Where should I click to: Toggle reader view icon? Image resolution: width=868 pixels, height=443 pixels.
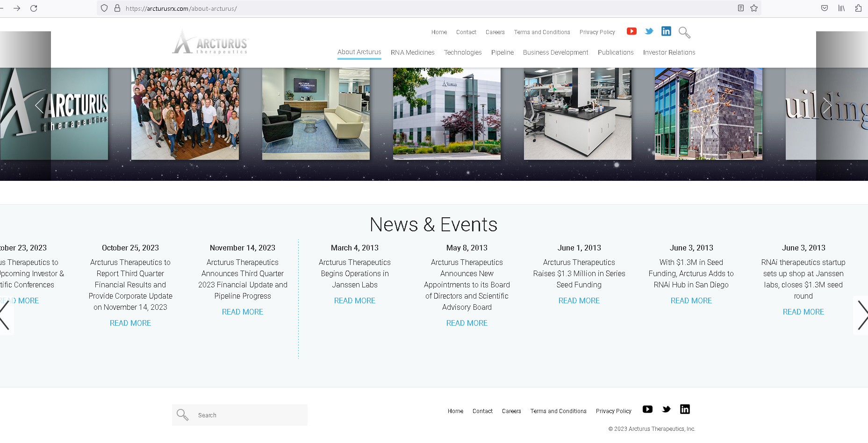741,8
